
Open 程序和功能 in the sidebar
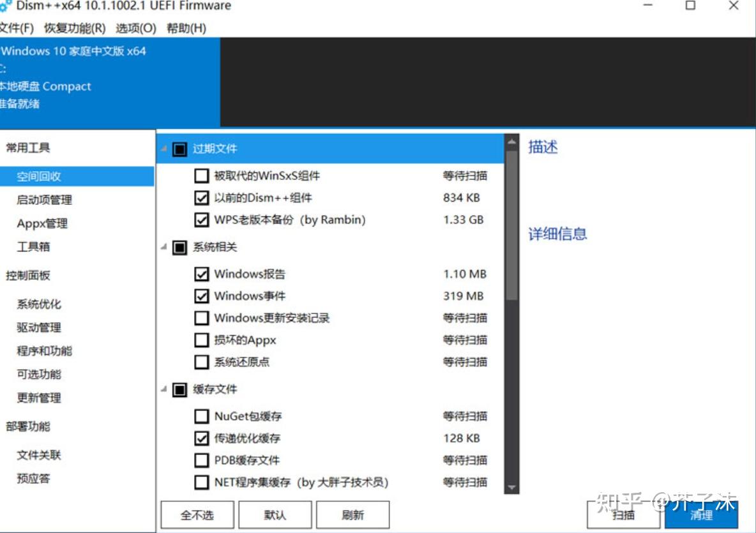click(44, 351)
